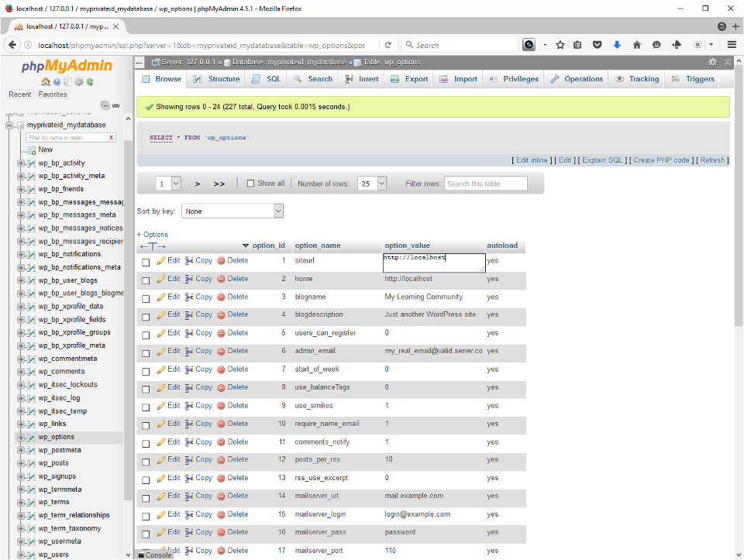
Task: Check the row checkbox for start_of_week
Action: point(146,371)
